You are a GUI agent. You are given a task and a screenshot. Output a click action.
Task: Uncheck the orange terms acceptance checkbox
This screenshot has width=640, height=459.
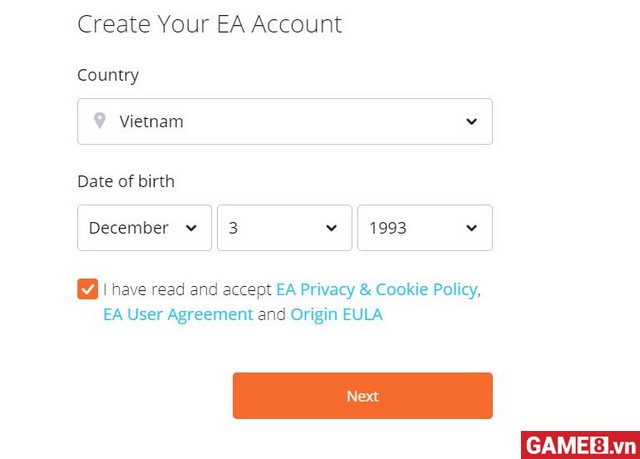(88, 289)
